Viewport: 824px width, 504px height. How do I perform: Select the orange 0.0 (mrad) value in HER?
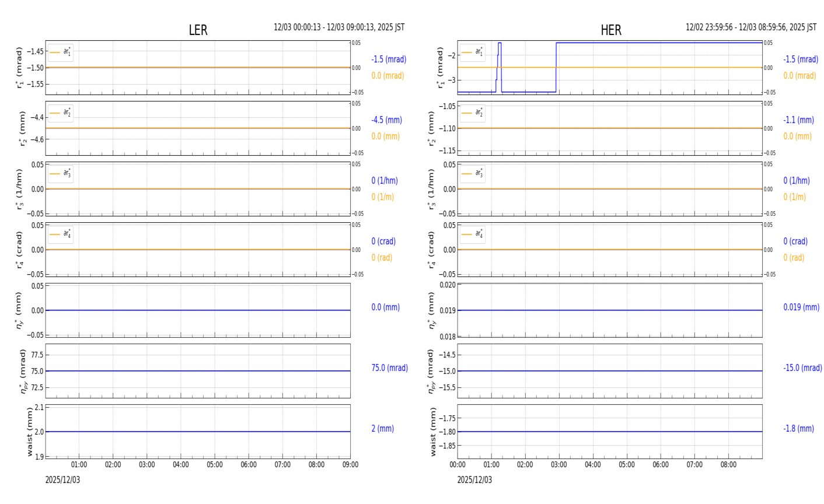(799, 76)
